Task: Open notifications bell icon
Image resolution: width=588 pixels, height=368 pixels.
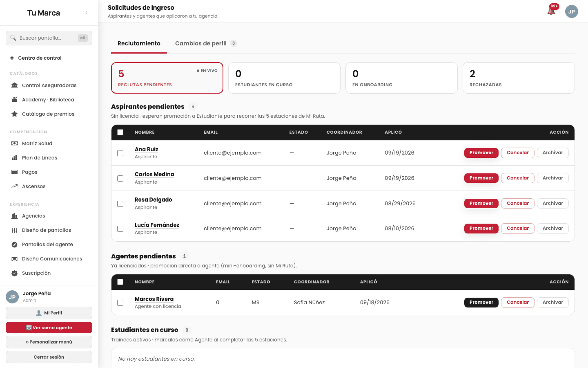Action: (x=551, y=11)
